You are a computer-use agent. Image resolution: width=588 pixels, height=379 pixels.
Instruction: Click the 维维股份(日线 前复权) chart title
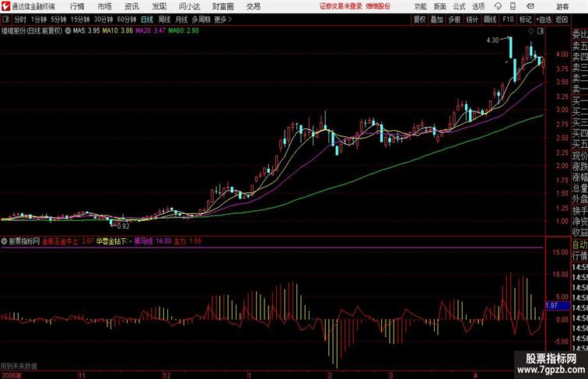[x=32, y=31]
